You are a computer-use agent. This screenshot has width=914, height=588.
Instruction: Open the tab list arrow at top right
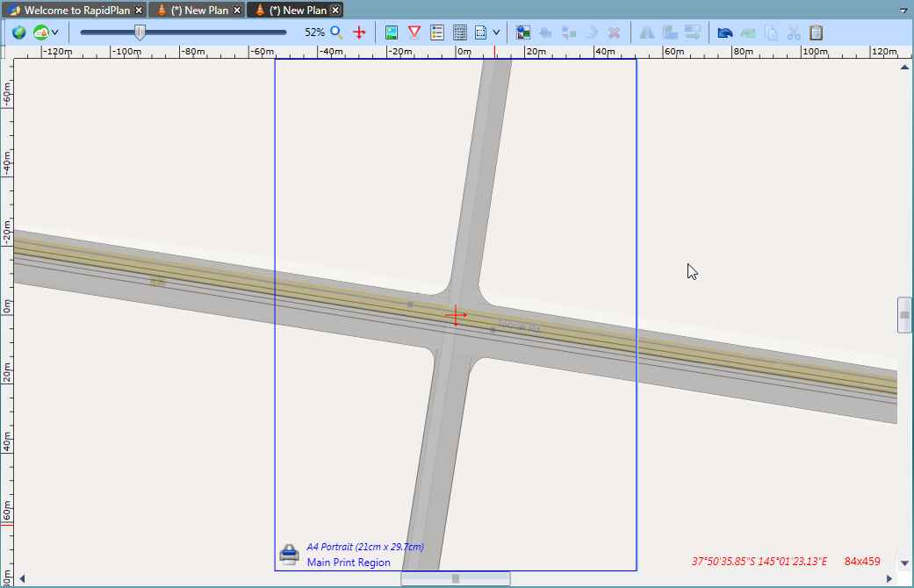tap(903, 11)
